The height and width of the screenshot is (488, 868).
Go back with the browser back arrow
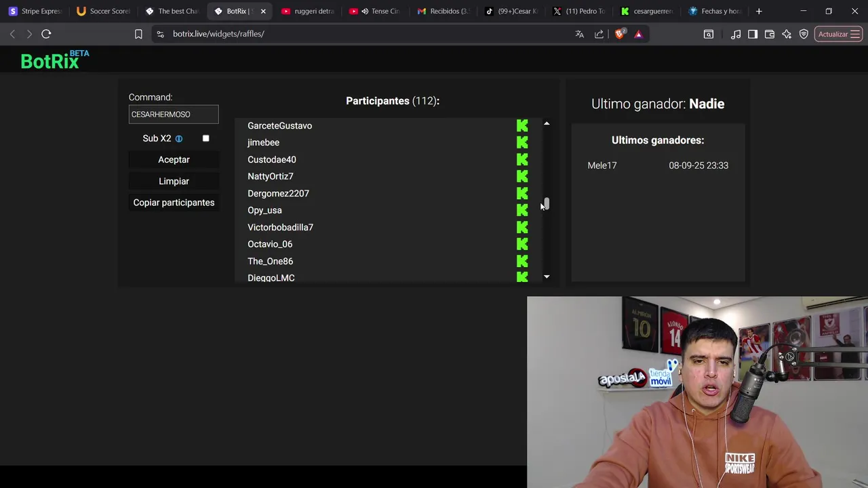(x=12, y=34)
